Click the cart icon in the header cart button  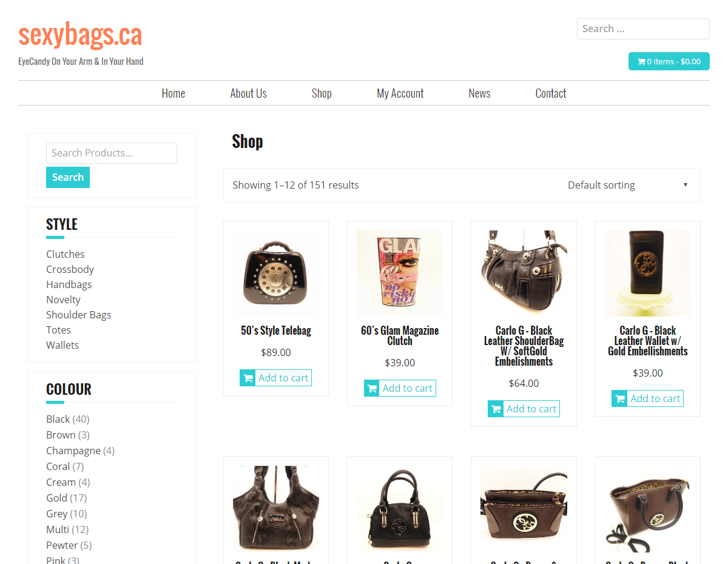tap(641, 61)
